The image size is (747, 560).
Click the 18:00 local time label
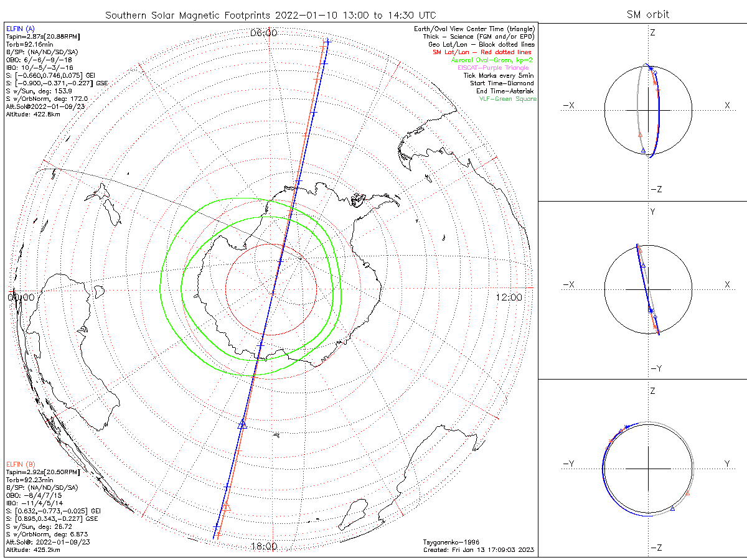[263, 546]
